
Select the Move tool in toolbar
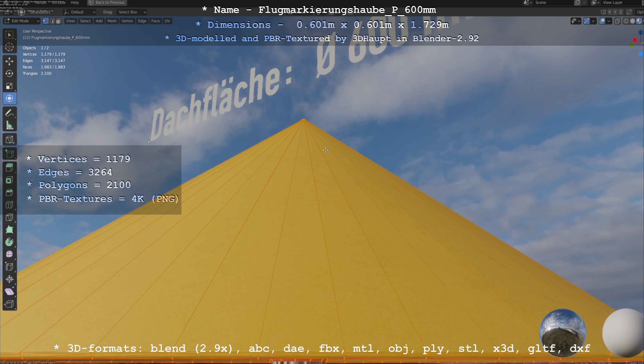click(9, 61)
